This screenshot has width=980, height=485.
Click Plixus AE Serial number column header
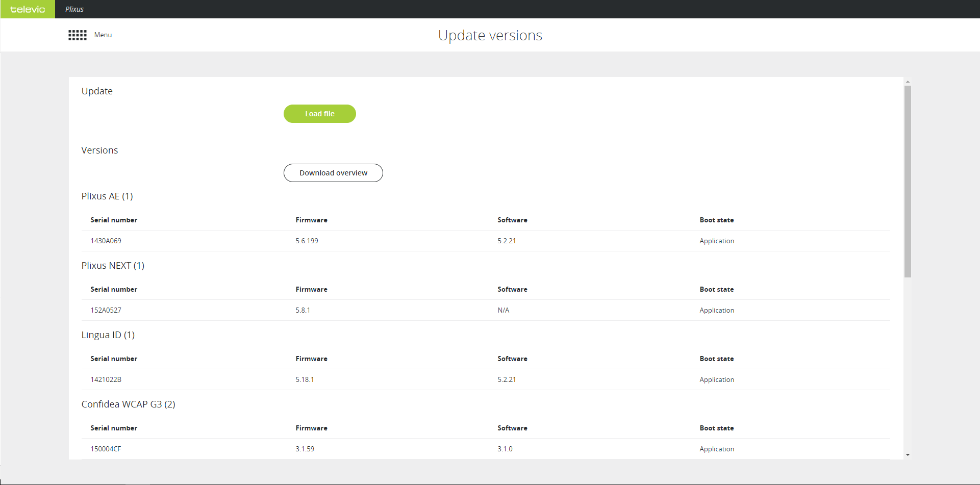point(114,220)
